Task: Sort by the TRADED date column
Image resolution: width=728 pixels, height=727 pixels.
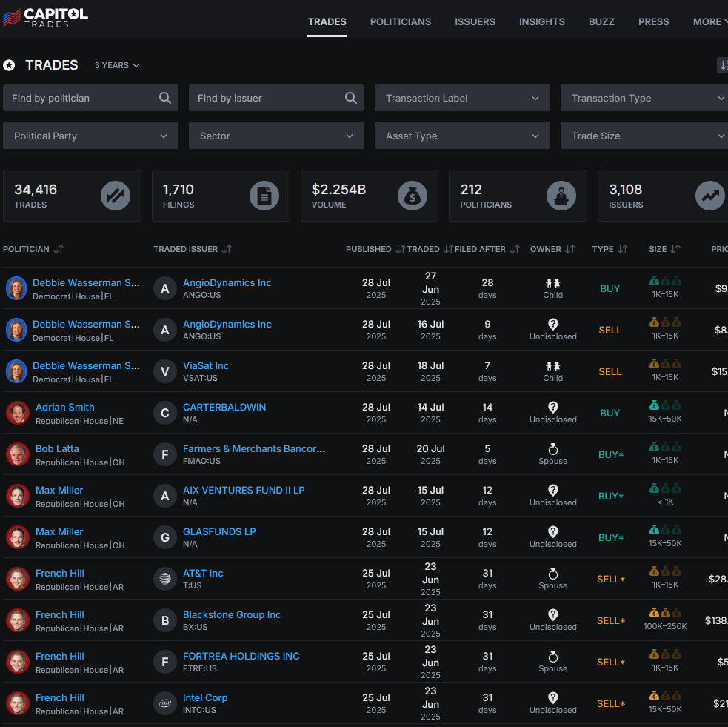Action: [x=430, y=250]
